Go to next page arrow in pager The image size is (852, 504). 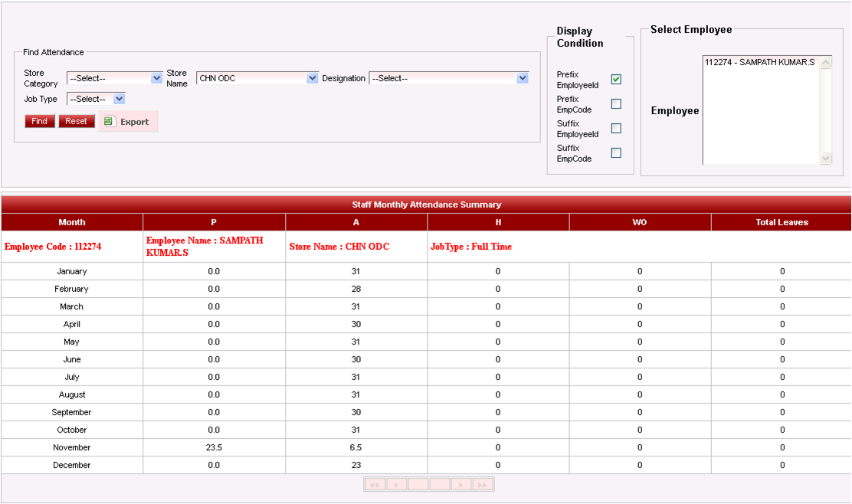pos(460,484)
